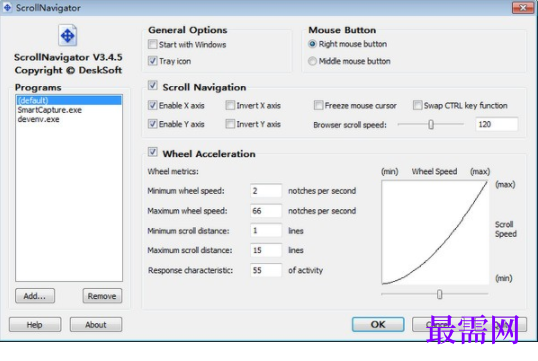Click the Maximum wheel speed field
The image size is (538, 361).
click(x=266, y=211)
